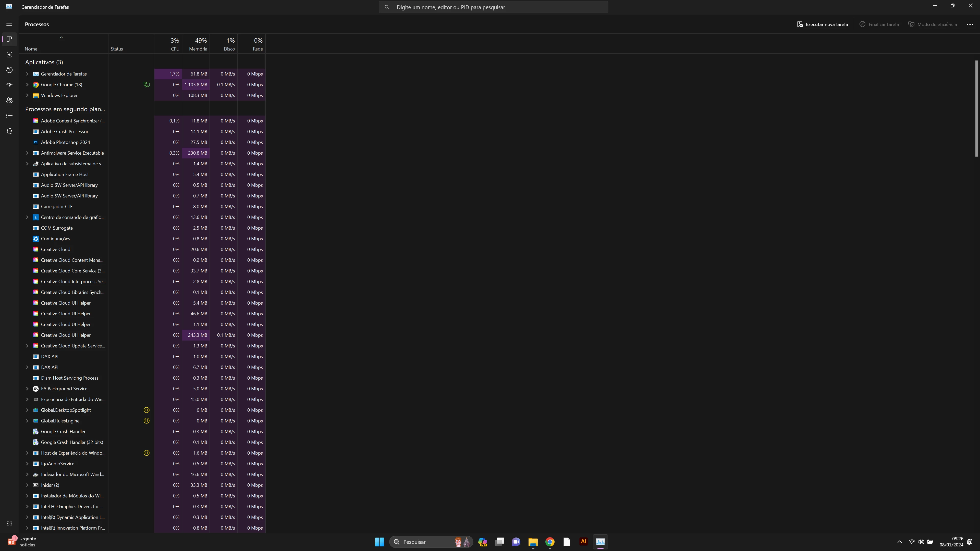Click the vertical scrollbar of process list
980x551 pixels.
tap(977, 108)
